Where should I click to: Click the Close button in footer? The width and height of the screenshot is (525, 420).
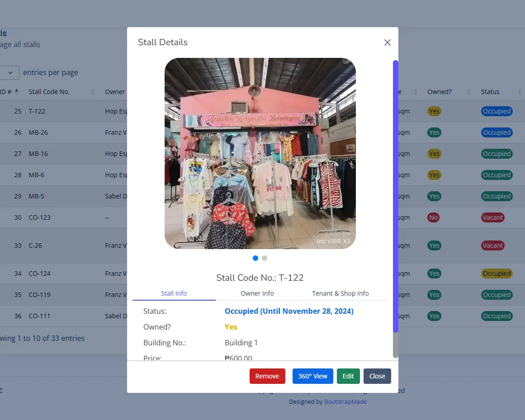point(377,376)
